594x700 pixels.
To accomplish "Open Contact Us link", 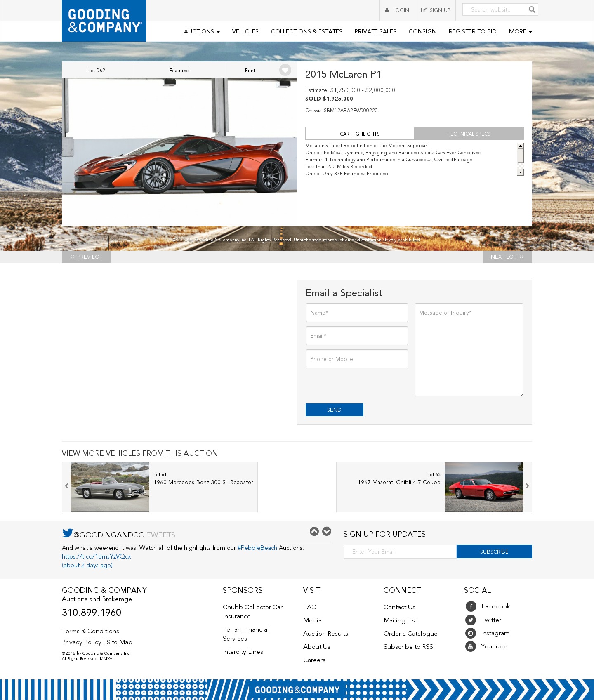I will [x=399, y=607].
